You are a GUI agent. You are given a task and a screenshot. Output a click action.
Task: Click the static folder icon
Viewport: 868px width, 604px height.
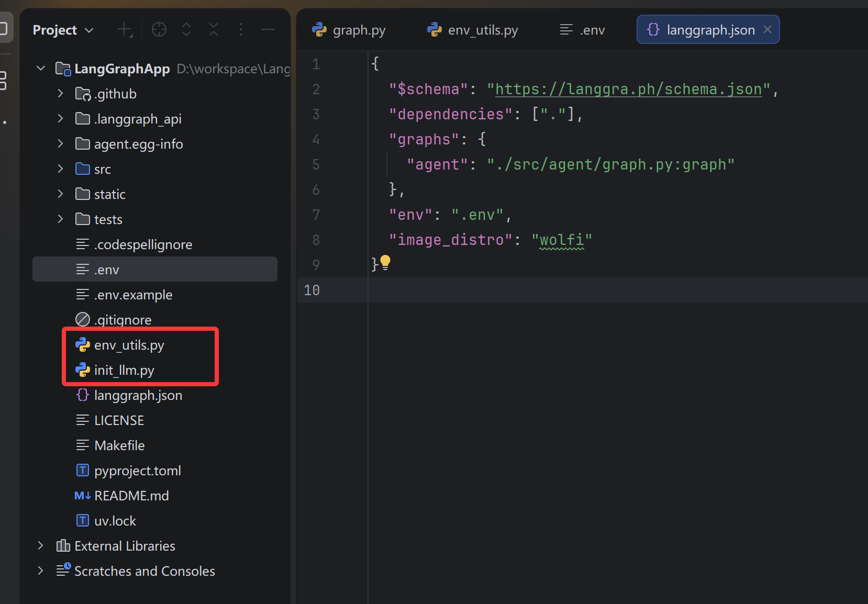[83, 194]
